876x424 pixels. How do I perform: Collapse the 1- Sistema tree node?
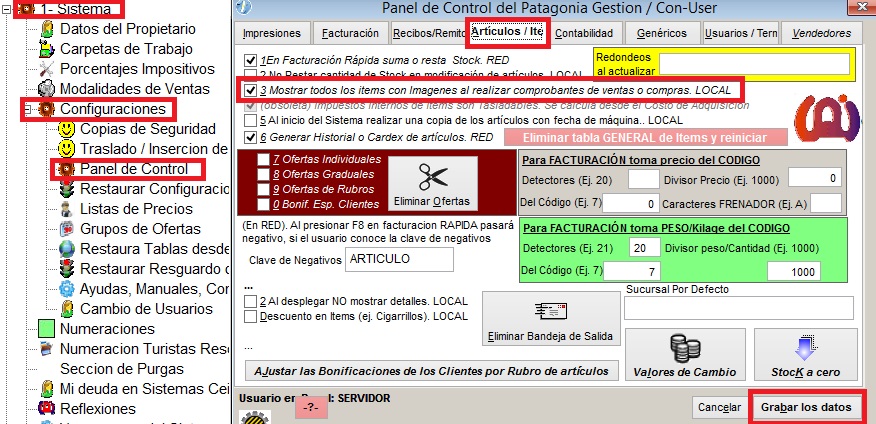[7, 9]
